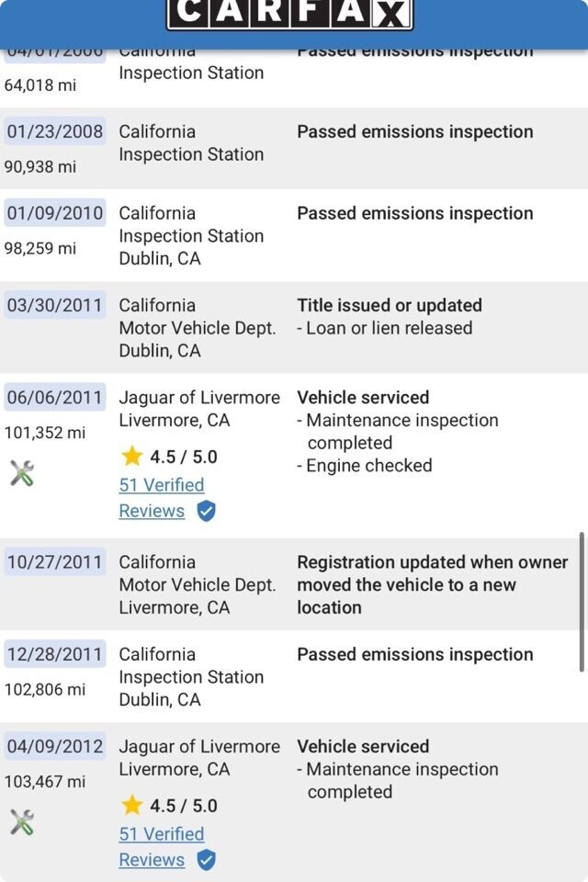Viewport: 588px width, 882px height.
Task: Click 'Title issued or updated' record text
Action: click(390, 305)
